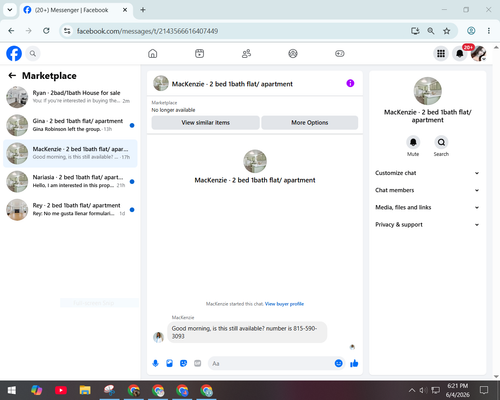500x400 pixels.
Task: Go to Facebook Home icon
Action: click(153, 53)
